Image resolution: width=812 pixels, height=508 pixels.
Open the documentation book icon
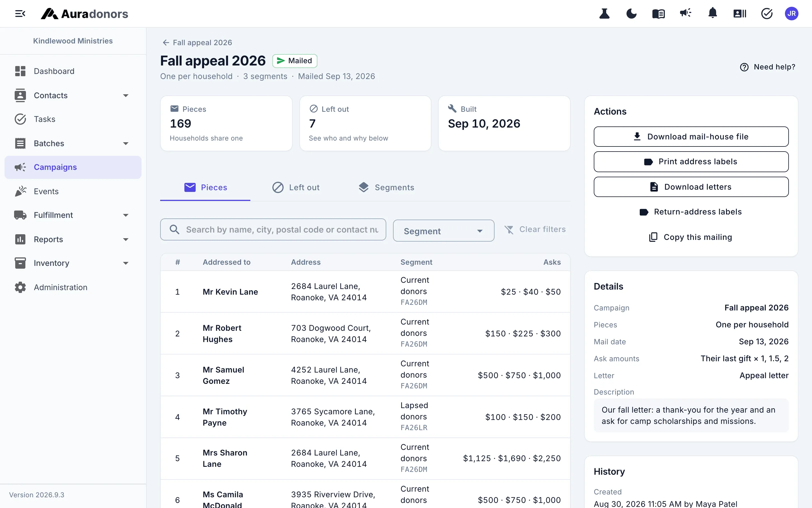coord(658,14)
